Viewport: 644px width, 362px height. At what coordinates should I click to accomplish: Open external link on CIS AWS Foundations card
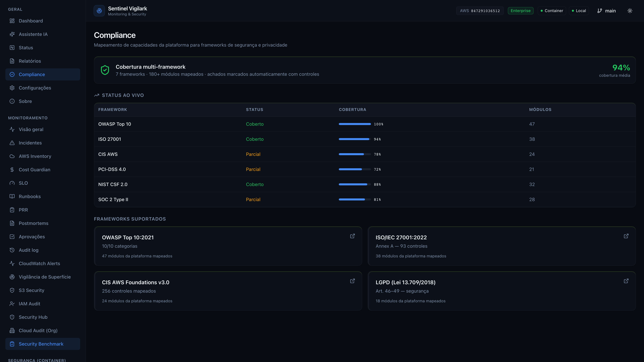(x=352, y=281)
